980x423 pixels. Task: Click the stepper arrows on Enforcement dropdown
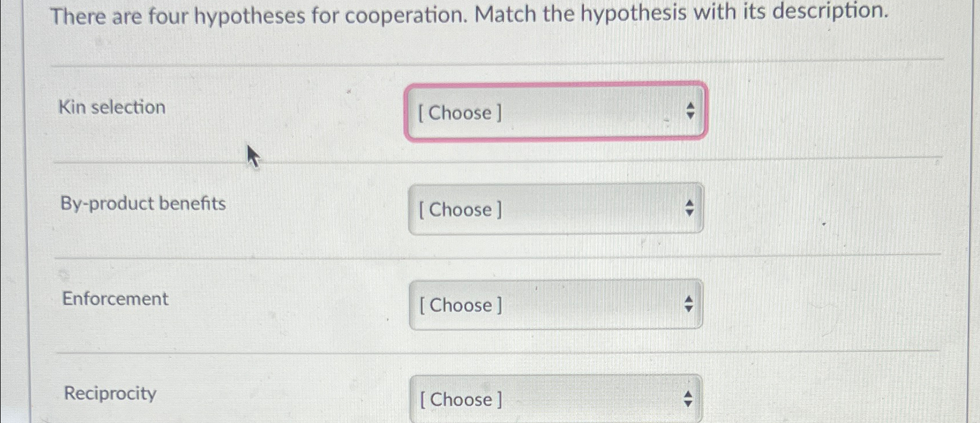(x=689, y=304)
